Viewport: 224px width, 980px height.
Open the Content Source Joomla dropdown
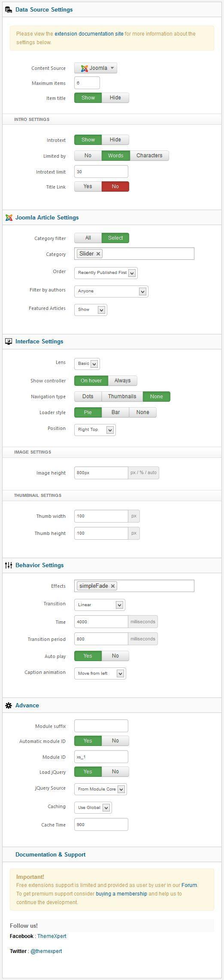coord(96,68)
